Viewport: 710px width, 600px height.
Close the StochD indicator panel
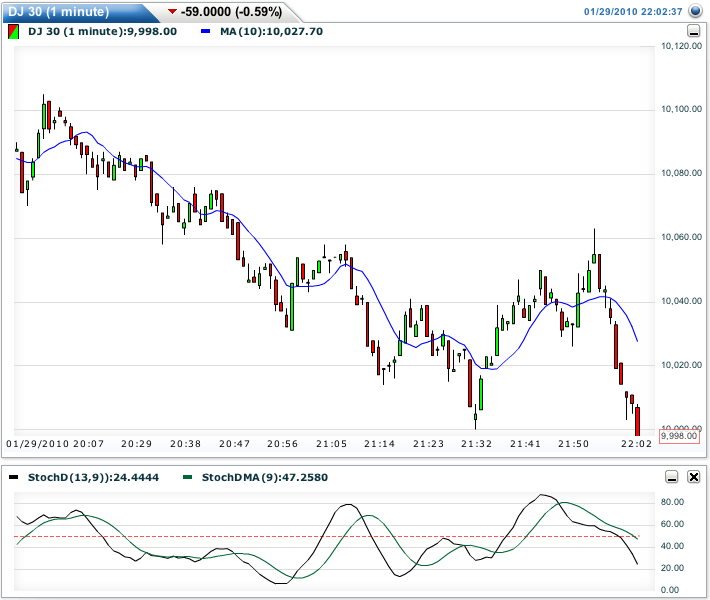tap(694, 477)
